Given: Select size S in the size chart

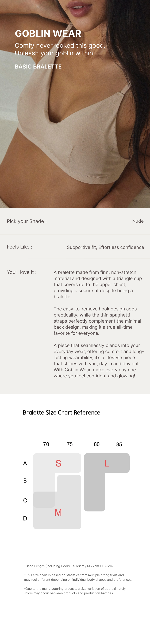Looking at the screenshot, I should click(x=58, y=463).
